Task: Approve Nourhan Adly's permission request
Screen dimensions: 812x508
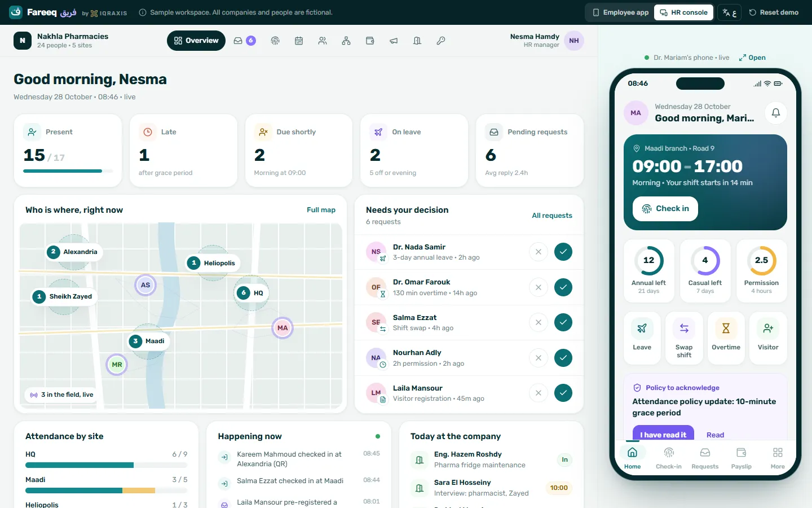Action: [563, 358]
